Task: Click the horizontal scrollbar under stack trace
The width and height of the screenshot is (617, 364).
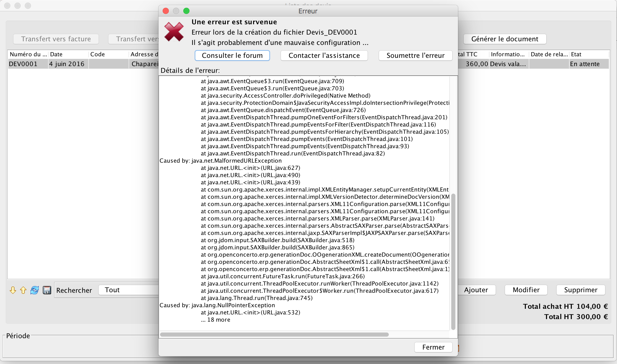Action: tap(274, 335)
